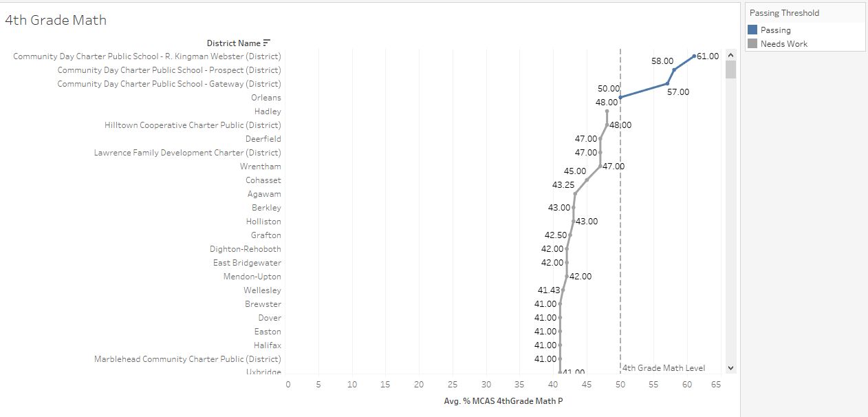
Task: Click the Grafton district label
Action: [x=266, y=235]
